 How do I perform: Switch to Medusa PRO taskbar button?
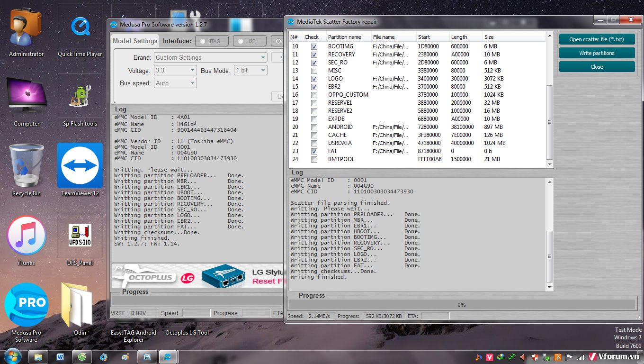point(168,357)
